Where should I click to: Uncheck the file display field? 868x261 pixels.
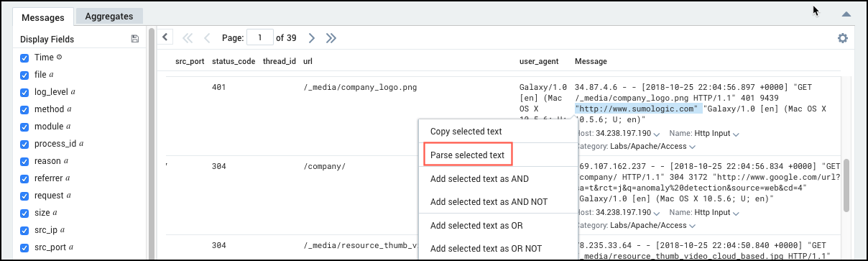(24, 75)
